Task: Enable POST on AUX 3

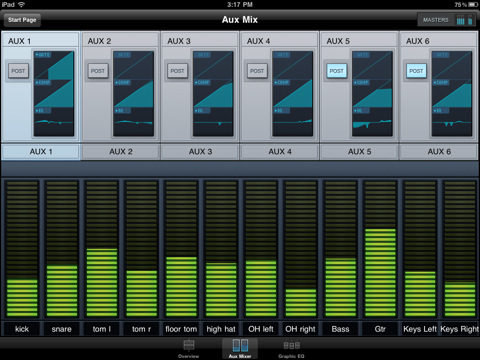Action: (177, 71)
